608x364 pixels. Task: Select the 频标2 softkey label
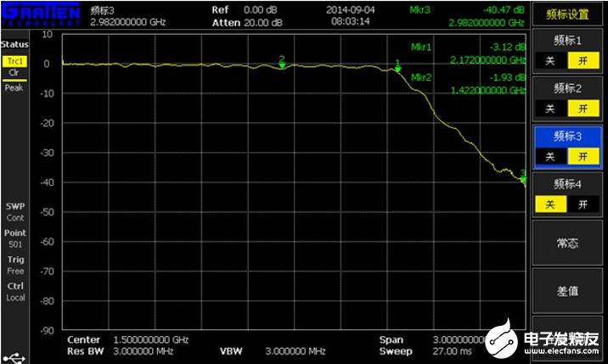coord(567,88)
